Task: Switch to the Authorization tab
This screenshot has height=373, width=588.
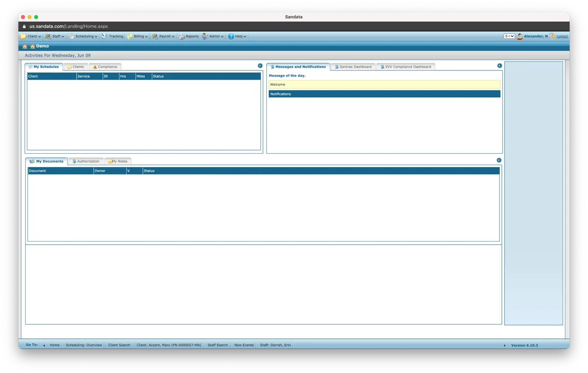Action: point(86,161)
